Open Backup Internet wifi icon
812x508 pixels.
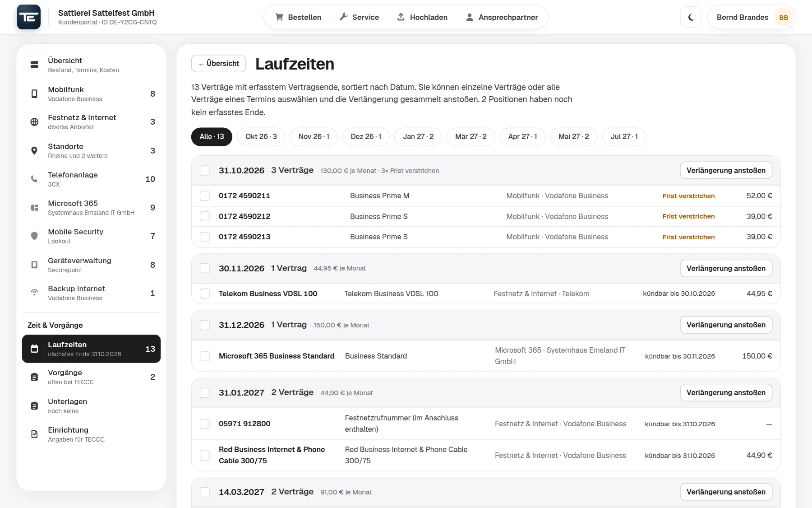34,293
